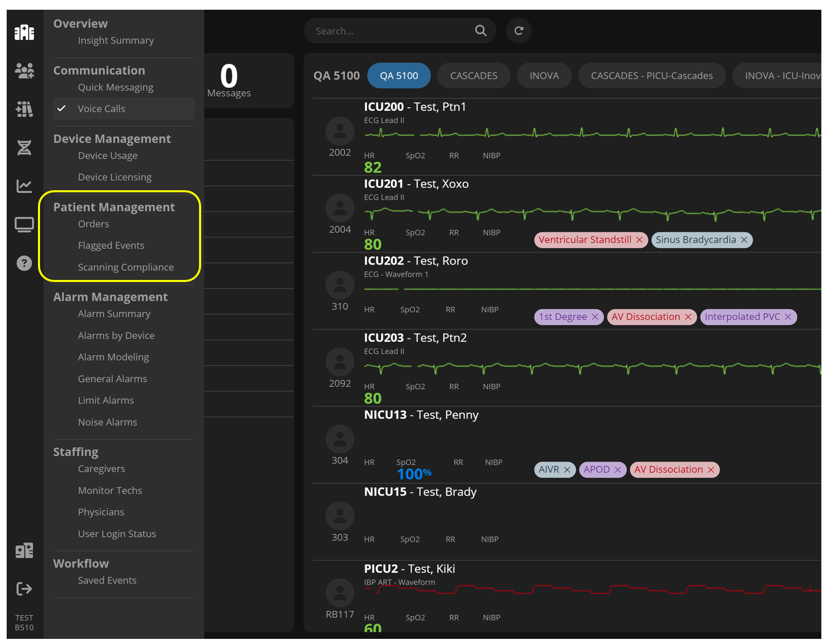
Task: Click the logout arrow icon
Action: coord(24,589)
